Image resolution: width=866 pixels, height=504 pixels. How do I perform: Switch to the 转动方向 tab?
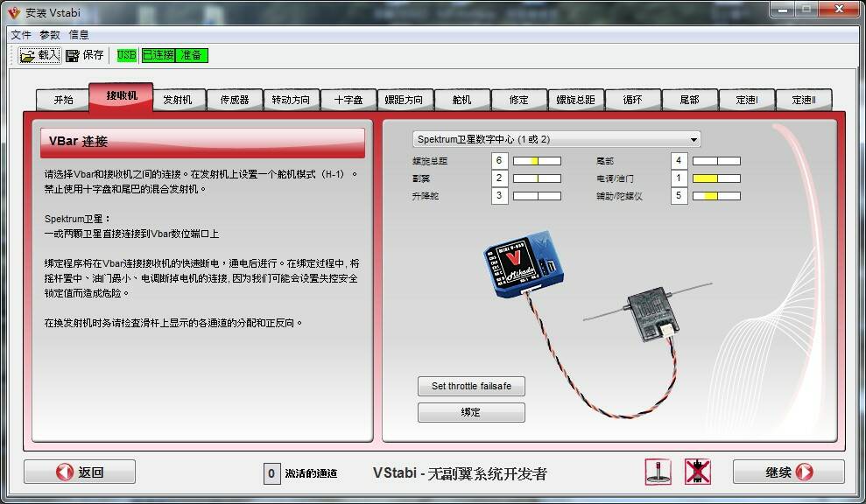tap(291, 100)
